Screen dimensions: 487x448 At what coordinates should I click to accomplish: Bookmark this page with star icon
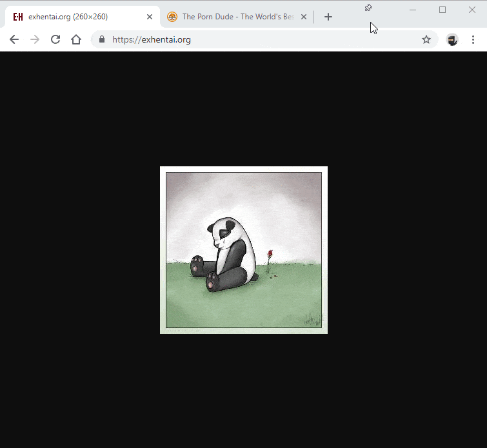pos(426,40)
